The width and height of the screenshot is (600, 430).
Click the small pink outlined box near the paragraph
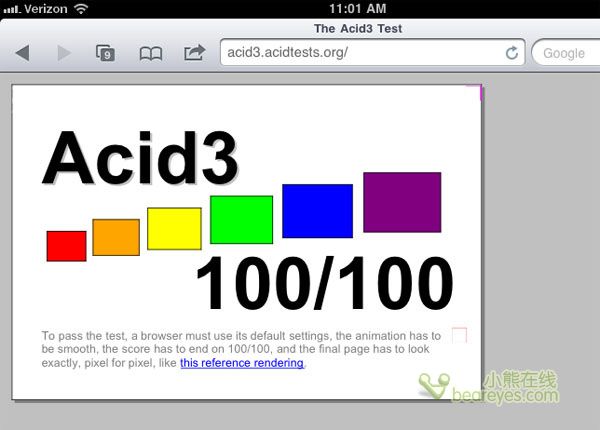pos(459,335)
